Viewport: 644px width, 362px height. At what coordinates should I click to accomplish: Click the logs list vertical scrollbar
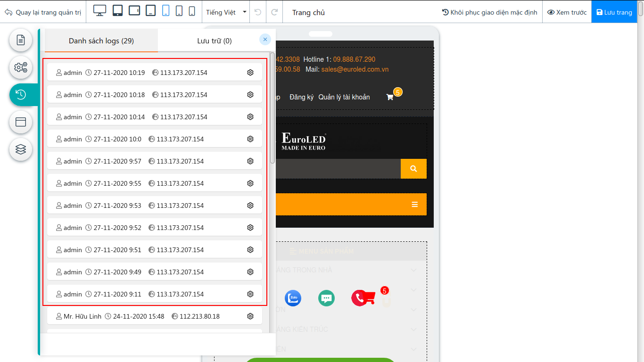(x=272, y=108)
